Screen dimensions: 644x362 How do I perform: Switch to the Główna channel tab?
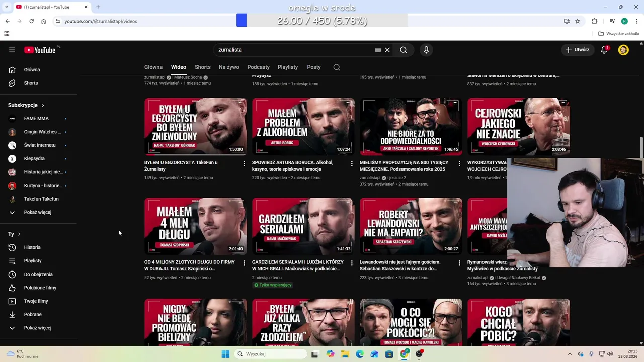coord(153,67)
